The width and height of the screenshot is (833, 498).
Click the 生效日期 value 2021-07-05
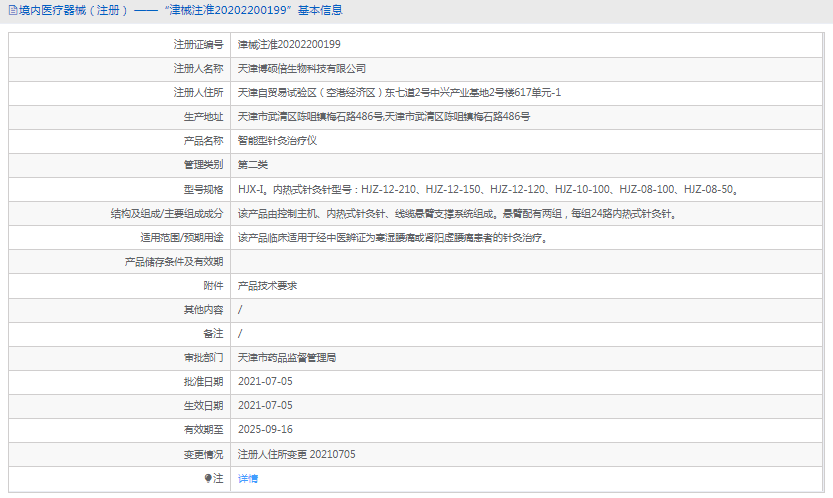(x=265, y=406)
